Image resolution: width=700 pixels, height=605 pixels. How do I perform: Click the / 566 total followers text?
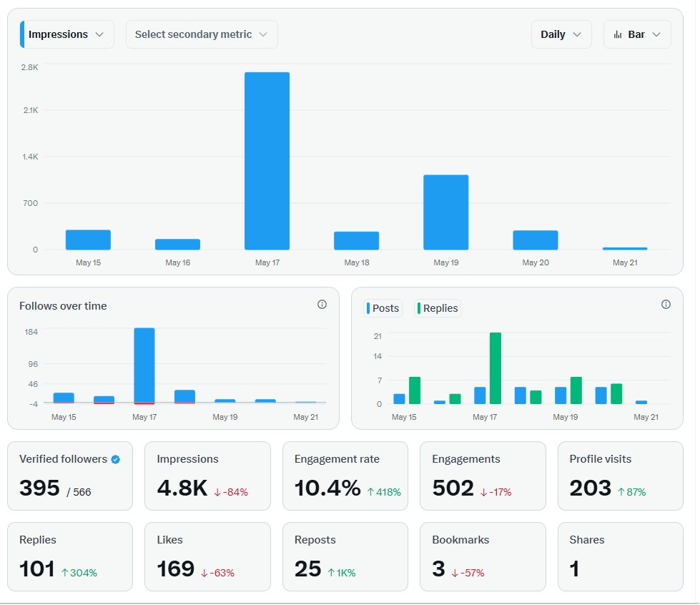tap(79, 492)
